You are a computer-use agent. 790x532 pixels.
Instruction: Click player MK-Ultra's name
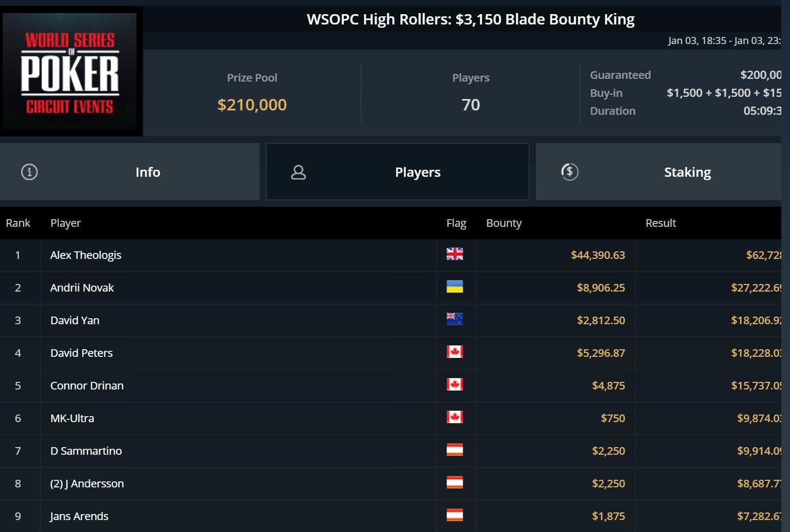coord(72,418)
